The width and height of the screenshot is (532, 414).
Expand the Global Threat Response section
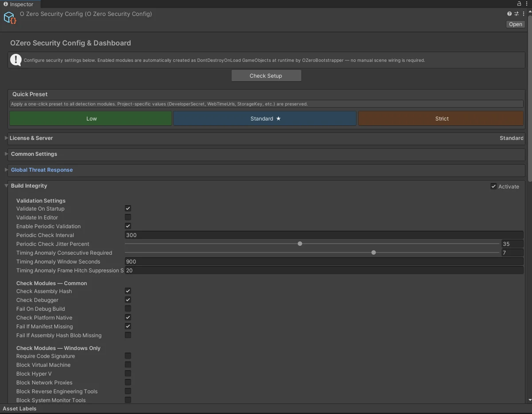[6, 170]
